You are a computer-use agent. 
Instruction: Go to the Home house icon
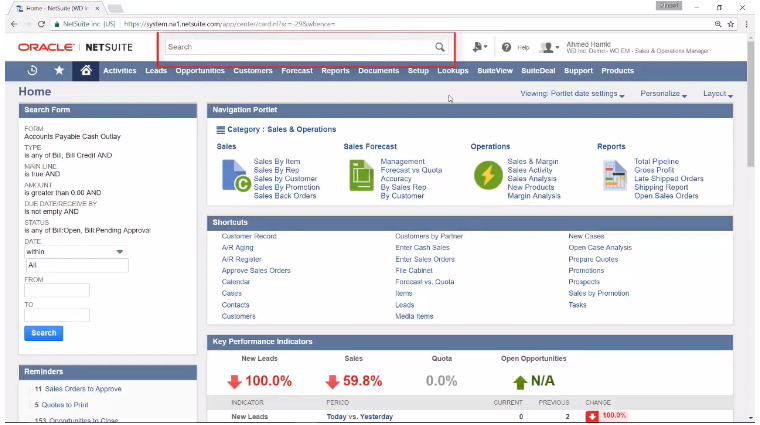point(86,70)
